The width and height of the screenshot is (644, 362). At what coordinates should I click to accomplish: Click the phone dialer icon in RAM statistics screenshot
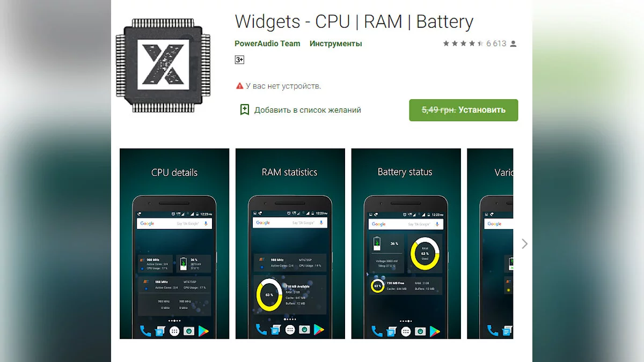(261, 330)
